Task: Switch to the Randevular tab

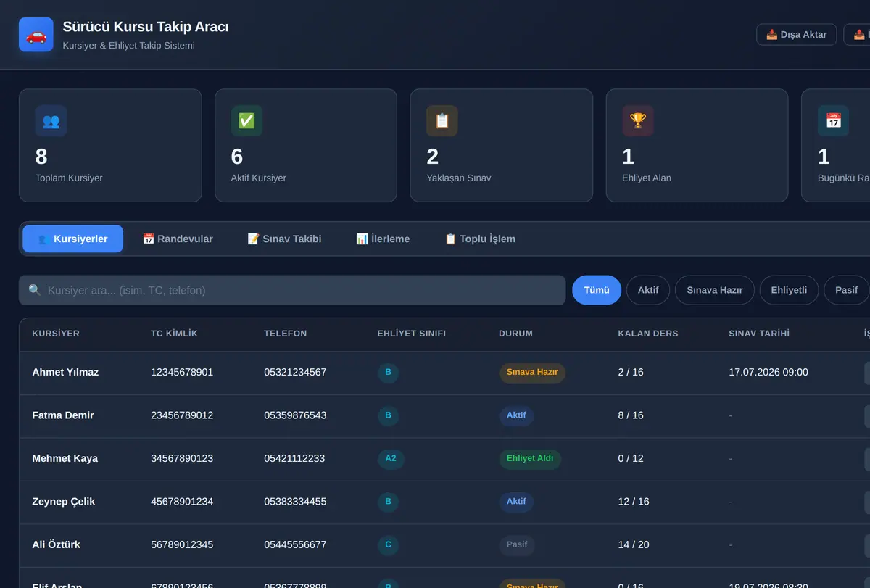Action: [x=178, y=239]
